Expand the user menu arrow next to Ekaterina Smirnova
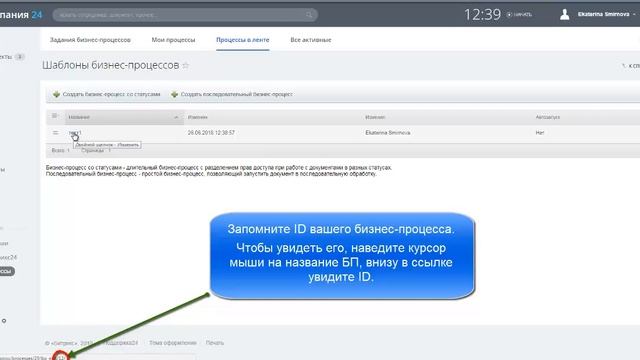This screenshot has width=640, height=360. click(634, 14)
